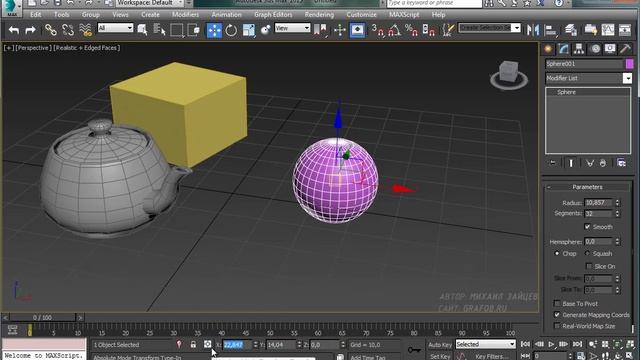640x360 pixels.
Task: Toggle Generate Mapping Coords checkbox
Action: coord(557,315)
